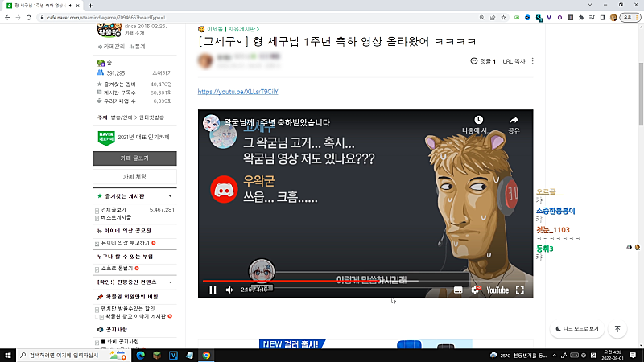Click 카페관리 gear link in sidebar

111,47
